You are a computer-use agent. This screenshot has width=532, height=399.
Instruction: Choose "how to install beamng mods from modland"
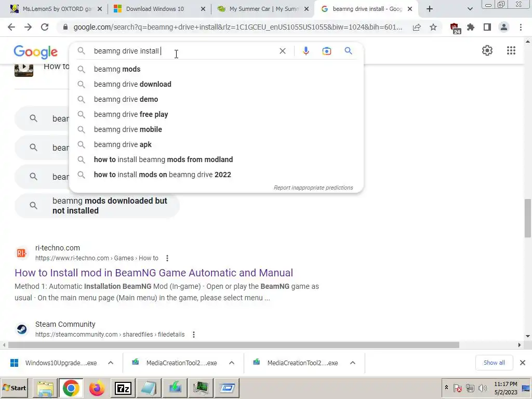point(216,159)
